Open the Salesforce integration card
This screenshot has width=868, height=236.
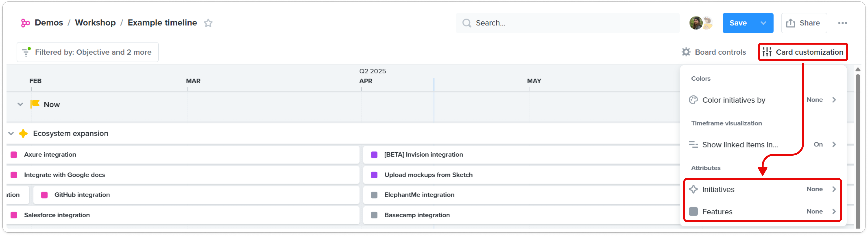(x=183, y=215)
